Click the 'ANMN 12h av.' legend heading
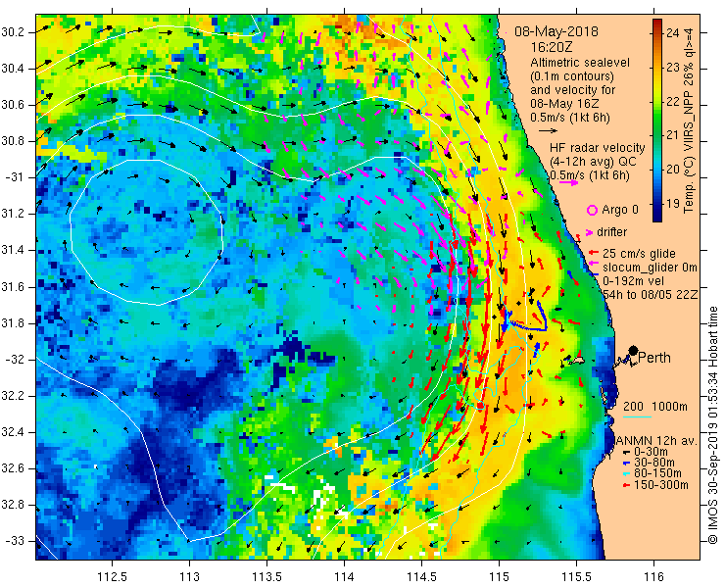The width and height of the screenshot is (725, 588). pos(656,441)
